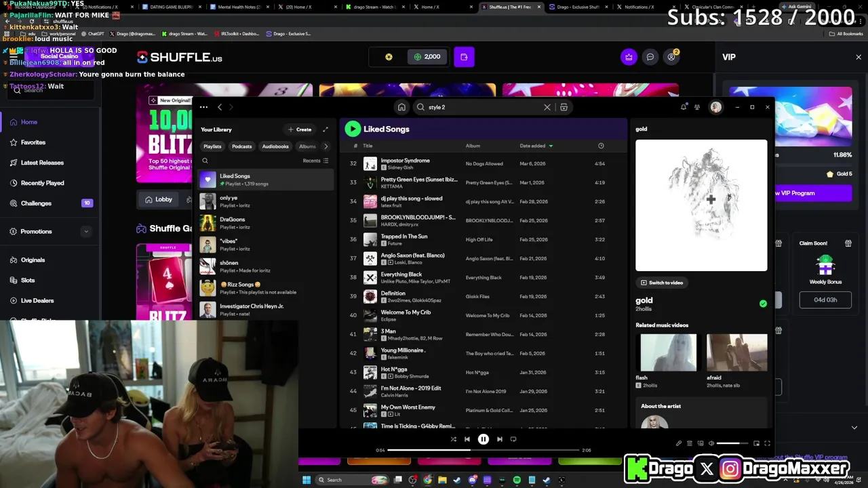
Task: Toggle shuffle playback in Spotify
Action: click(x=454, y=439)
